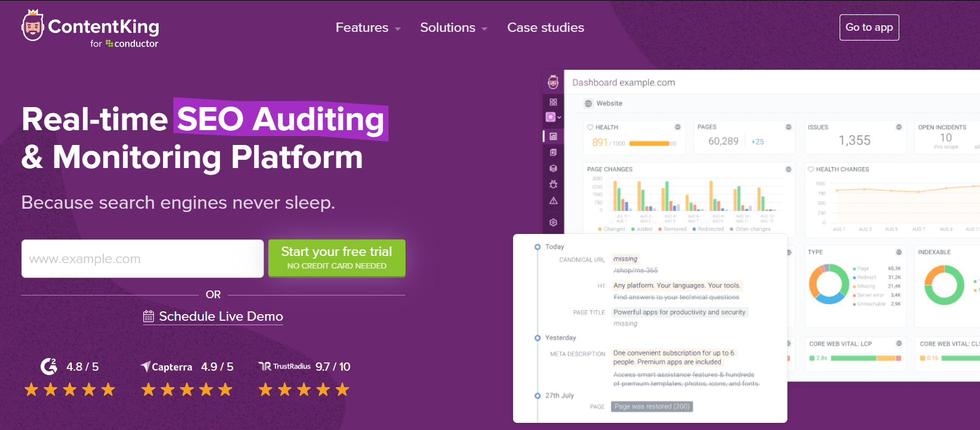Open the Solutions menu
Screen dimensions: 980x430
[454, 27]
